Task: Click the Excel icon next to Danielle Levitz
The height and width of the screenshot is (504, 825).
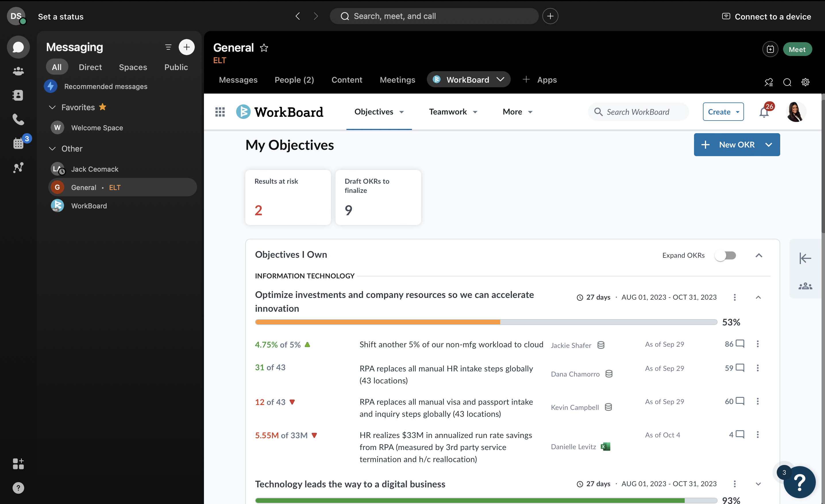Action: click(x=605, y=447)
